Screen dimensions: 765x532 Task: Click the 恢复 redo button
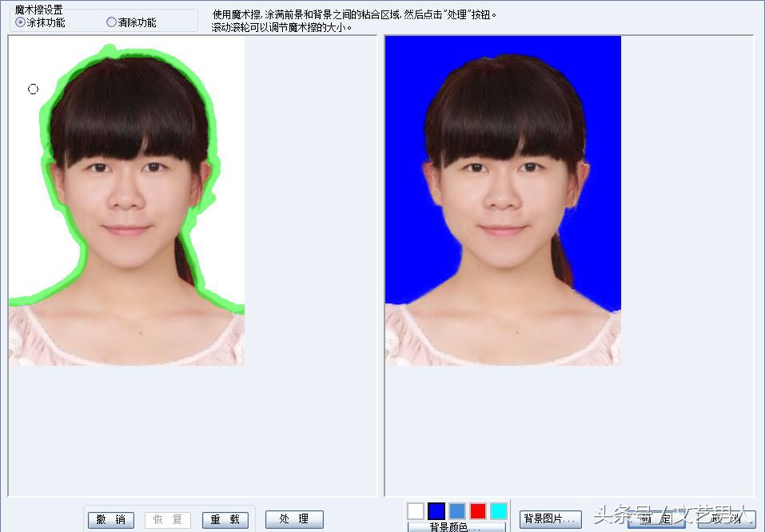pos(167,519)
